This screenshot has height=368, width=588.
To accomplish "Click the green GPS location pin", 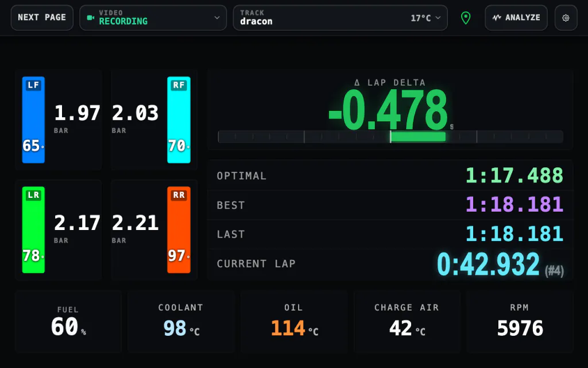I will (x=466, y=18).
